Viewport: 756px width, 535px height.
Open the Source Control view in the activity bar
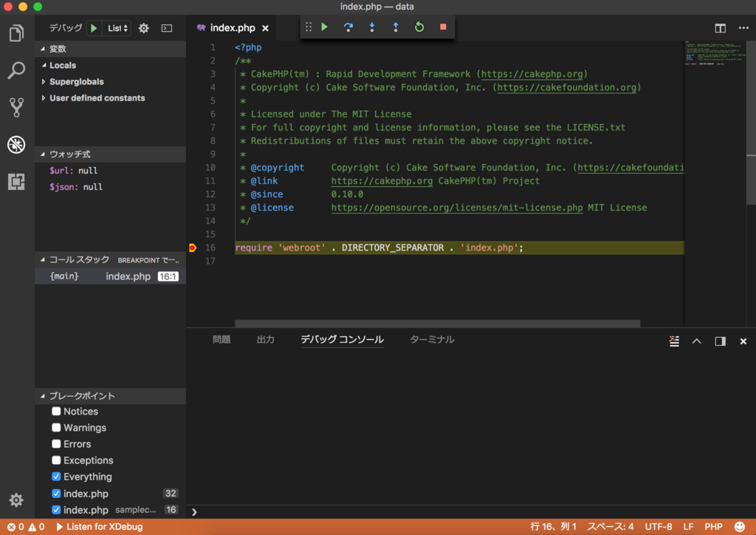tap(16, 107)
